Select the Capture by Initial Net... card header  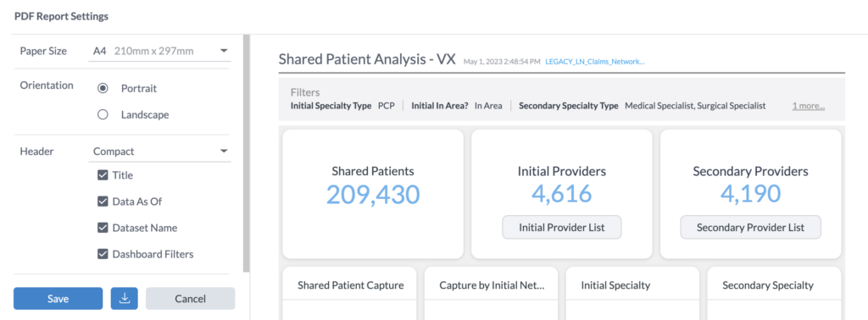(x=492, y=285)
